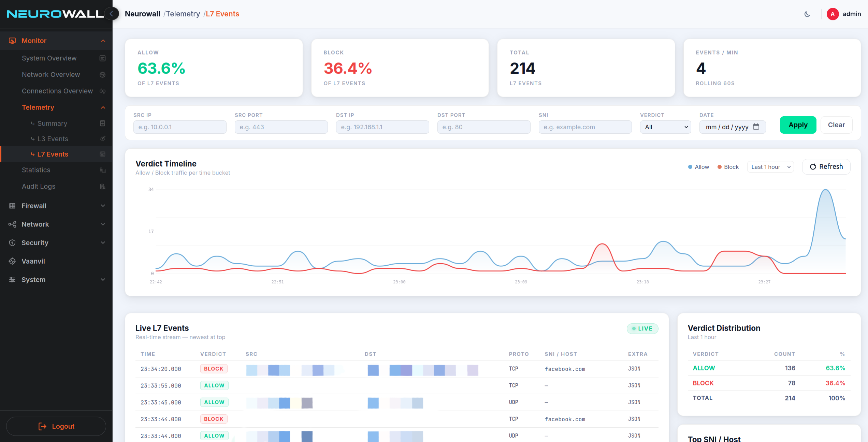Screen dimensions: 868x442
Task: Toggle the Block series in chart legend
Action: (728, 167)
